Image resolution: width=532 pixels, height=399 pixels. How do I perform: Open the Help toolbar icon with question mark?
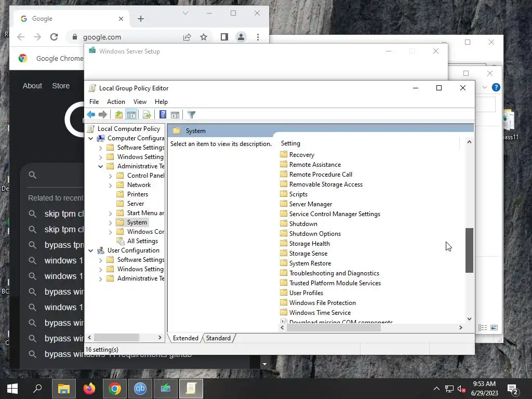(x=163, y=115)
